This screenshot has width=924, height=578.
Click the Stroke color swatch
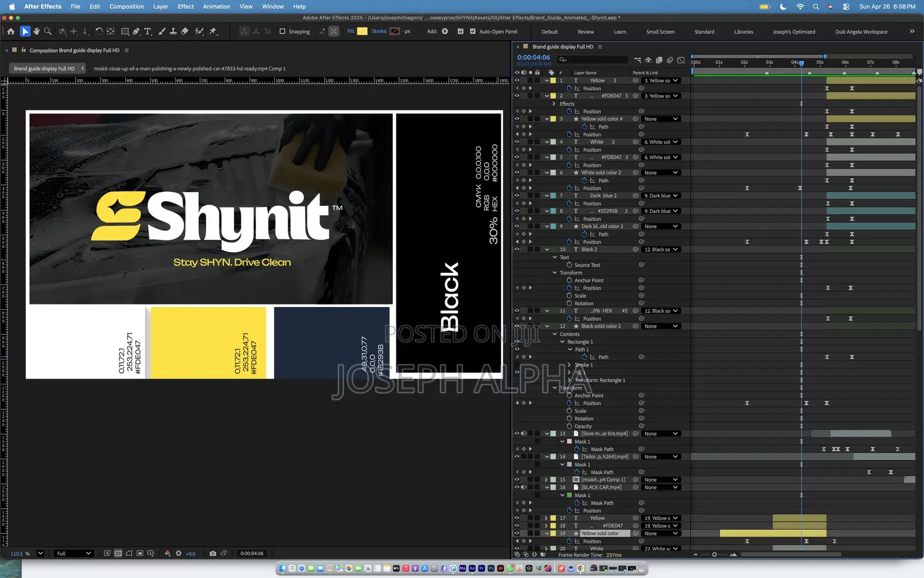coord(394,31)
